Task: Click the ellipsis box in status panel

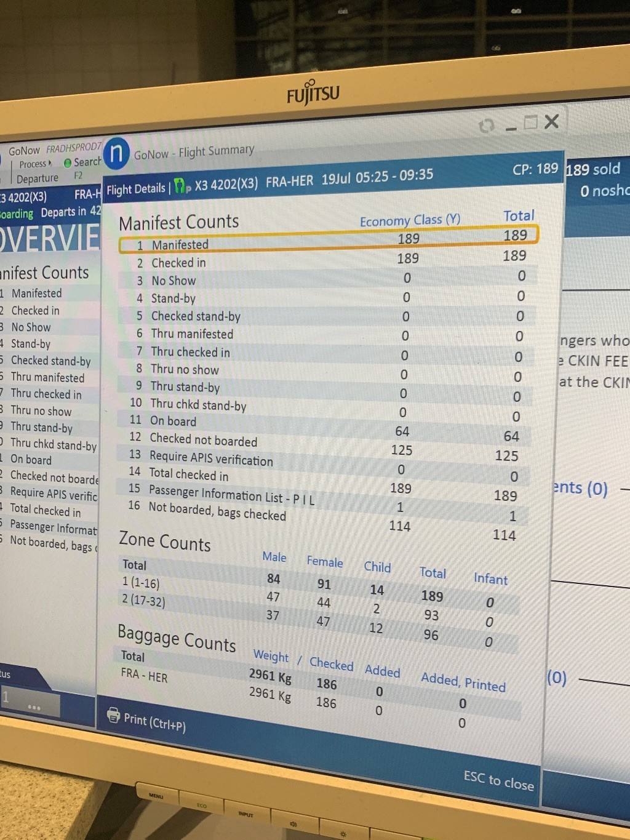Action: pyautogui.click(x=33, y=706)
